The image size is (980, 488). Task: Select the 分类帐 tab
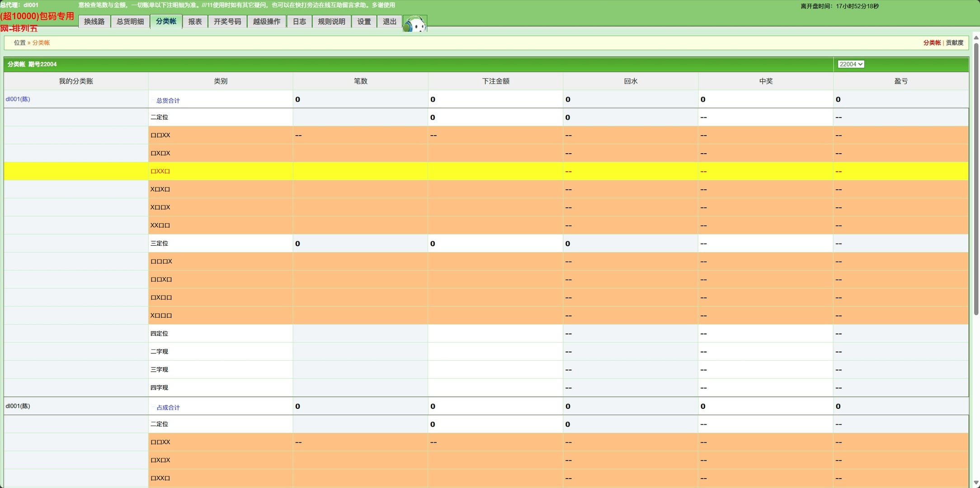click(x=166, y=21)
